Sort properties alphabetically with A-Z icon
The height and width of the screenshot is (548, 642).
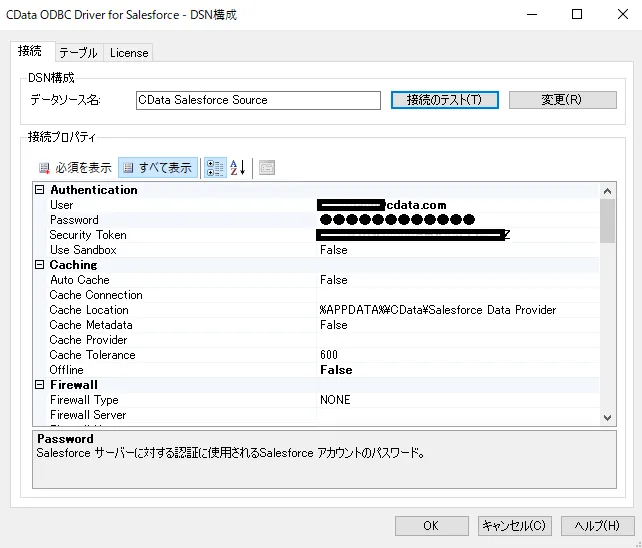238,168
